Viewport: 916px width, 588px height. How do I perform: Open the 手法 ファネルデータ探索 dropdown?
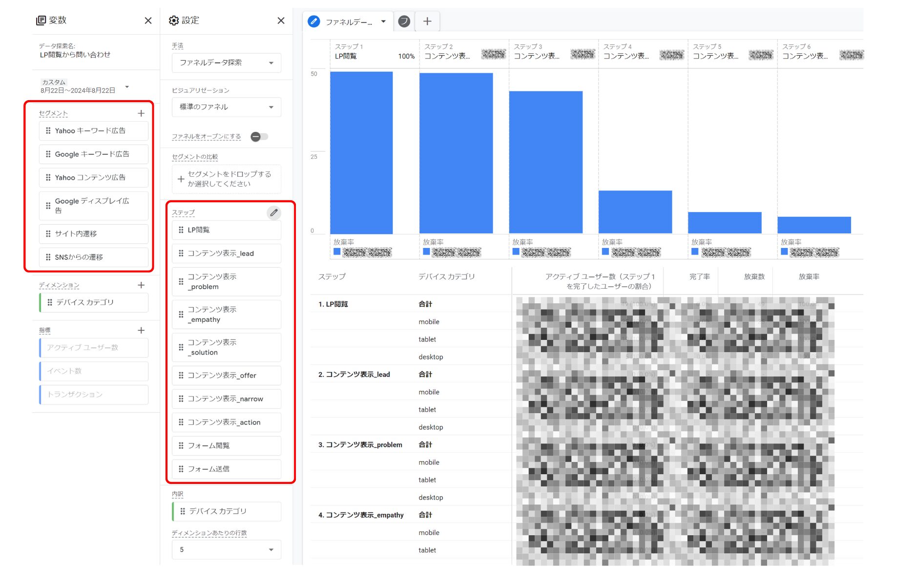pyautogui.click(x=227, y=63)
